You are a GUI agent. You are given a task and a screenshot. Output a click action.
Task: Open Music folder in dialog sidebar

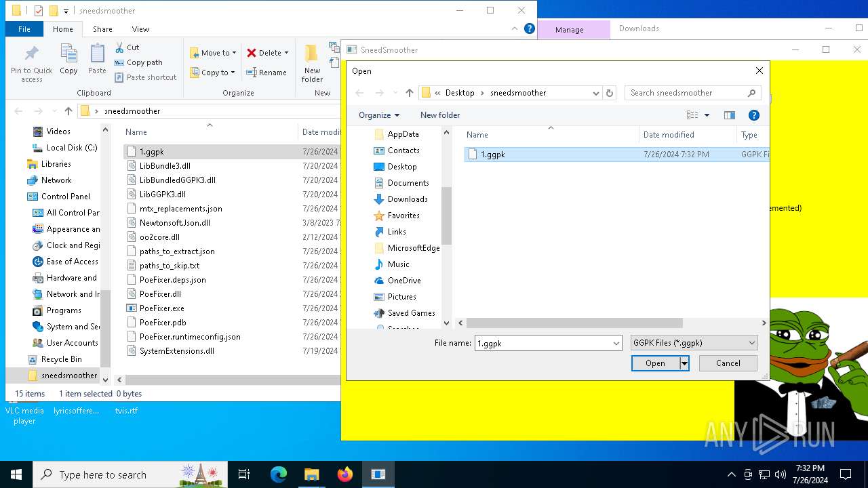click(x=399, y=264)
